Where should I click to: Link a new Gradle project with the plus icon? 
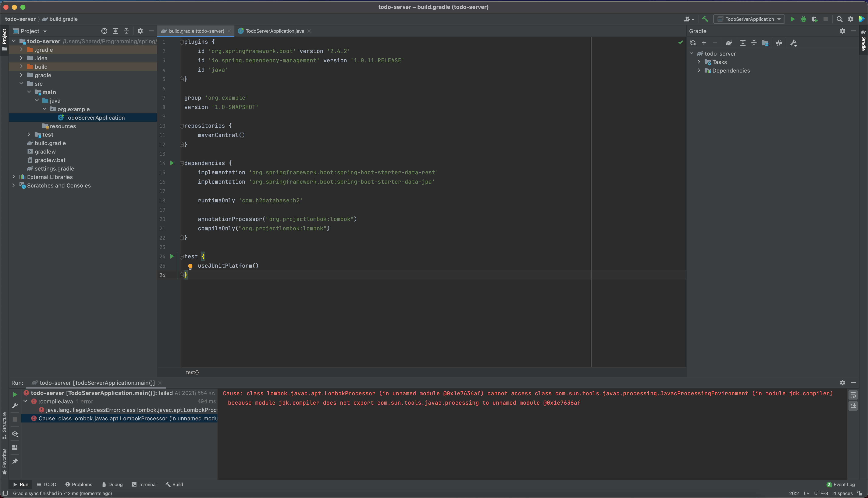pyautogui.click(x=704, y=43)
